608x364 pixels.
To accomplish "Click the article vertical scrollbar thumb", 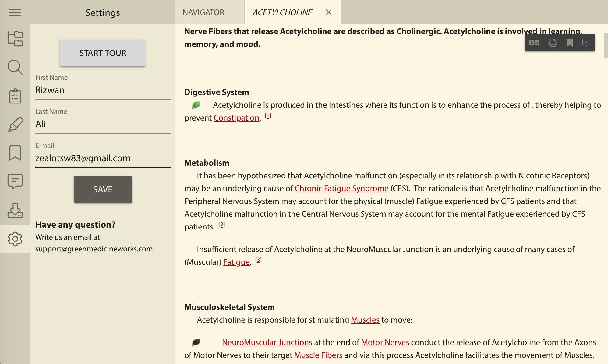I will pos(606,46).
